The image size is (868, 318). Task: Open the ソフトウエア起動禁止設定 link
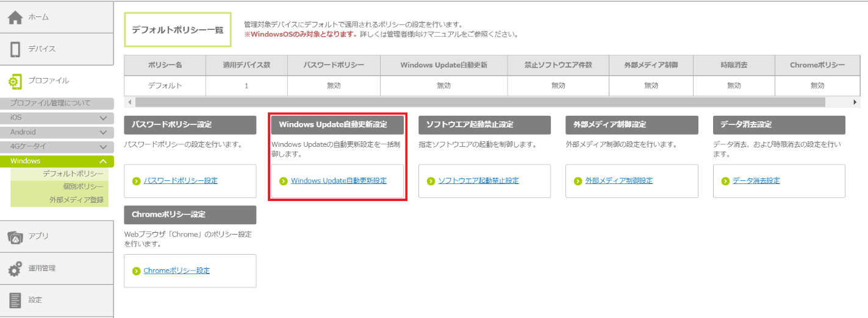478,181
